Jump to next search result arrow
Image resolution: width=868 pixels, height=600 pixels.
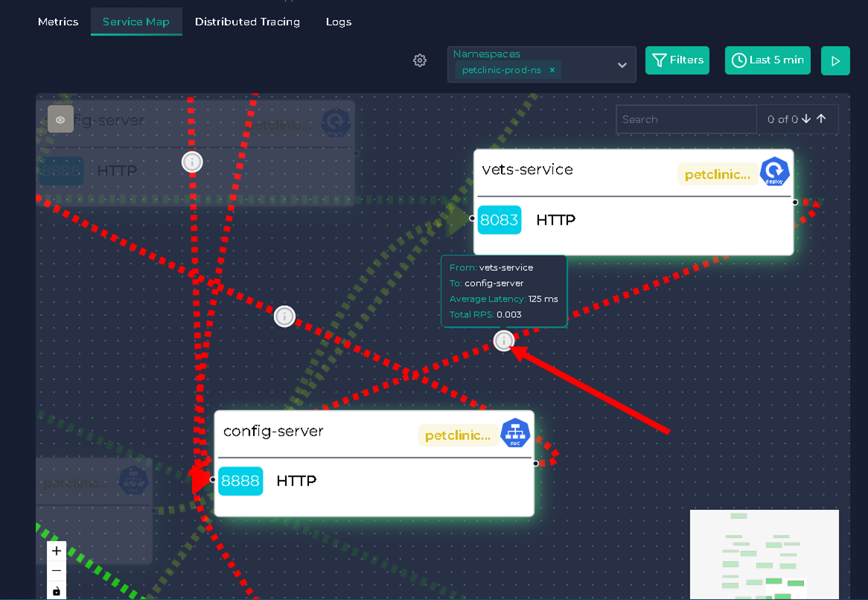806,119
